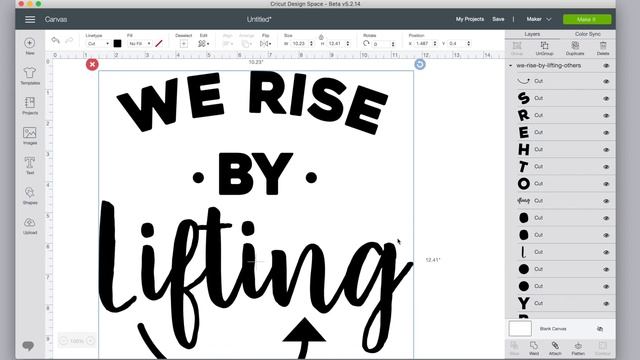Click the Flatten tool
This screenshot has height=360, width=640.
[x=578, y=348]
